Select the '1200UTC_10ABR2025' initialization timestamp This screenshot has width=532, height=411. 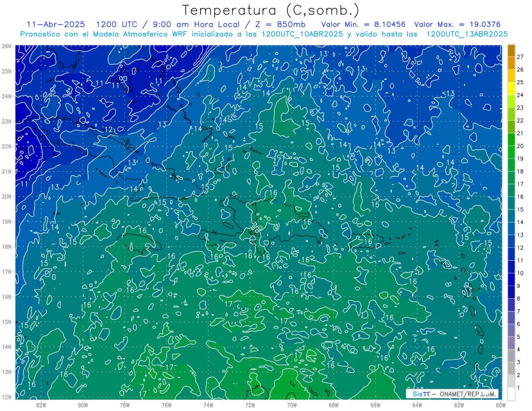[x=302, y=34]
